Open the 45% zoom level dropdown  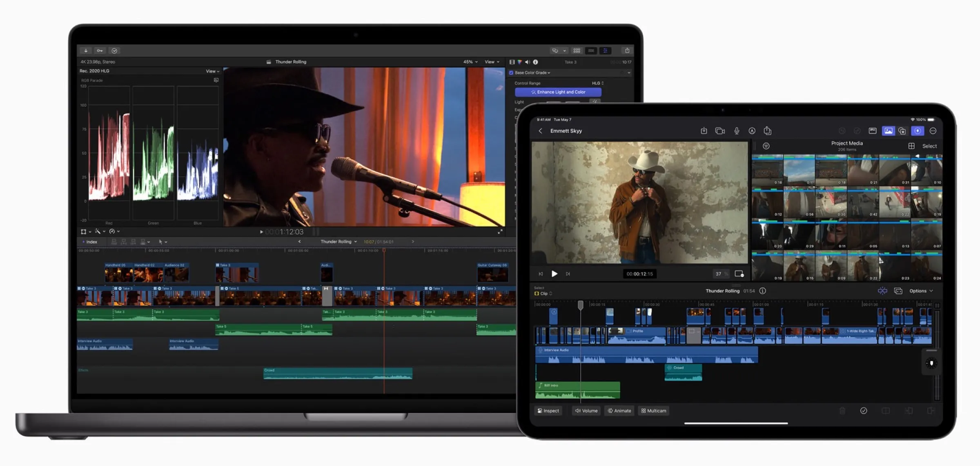pos(469,62)
